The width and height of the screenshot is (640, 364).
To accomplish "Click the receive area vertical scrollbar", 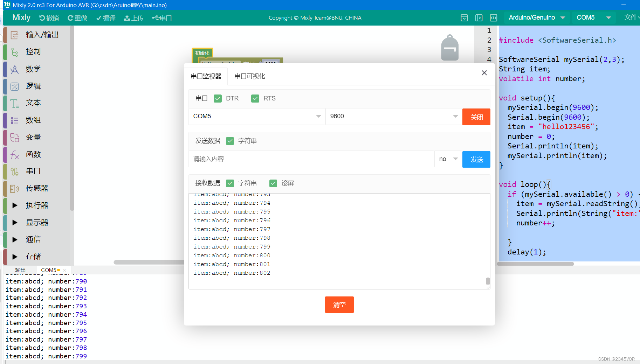I will pyautogui.click(x=488, y=281).
